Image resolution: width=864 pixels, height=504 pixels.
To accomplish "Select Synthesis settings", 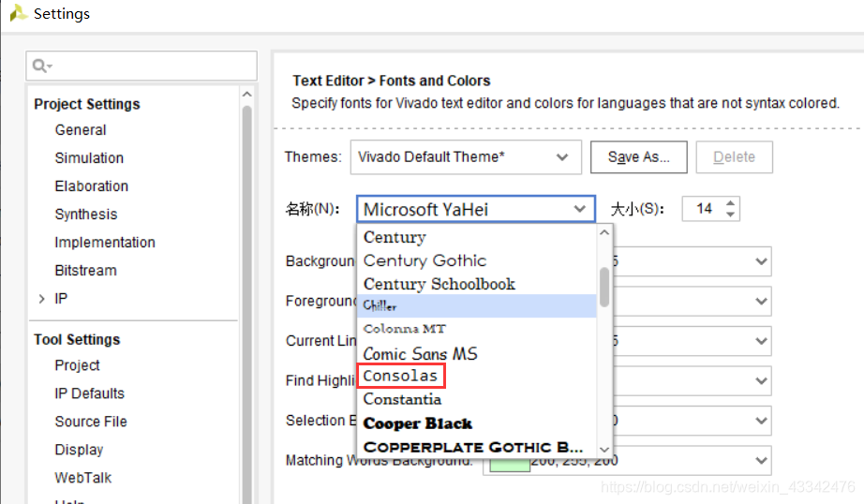I will tap(86, 215).
